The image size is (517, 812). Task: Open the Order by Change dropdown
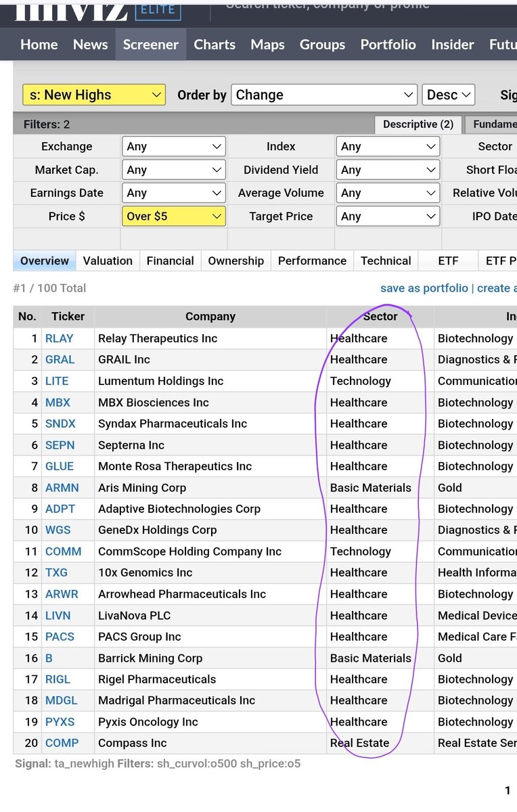point(324,95)
